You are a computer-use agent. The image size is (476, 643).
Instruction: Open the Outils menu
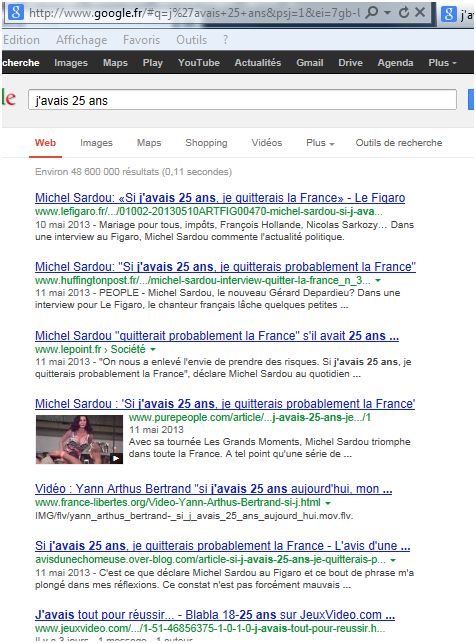(x=191, y=40)
